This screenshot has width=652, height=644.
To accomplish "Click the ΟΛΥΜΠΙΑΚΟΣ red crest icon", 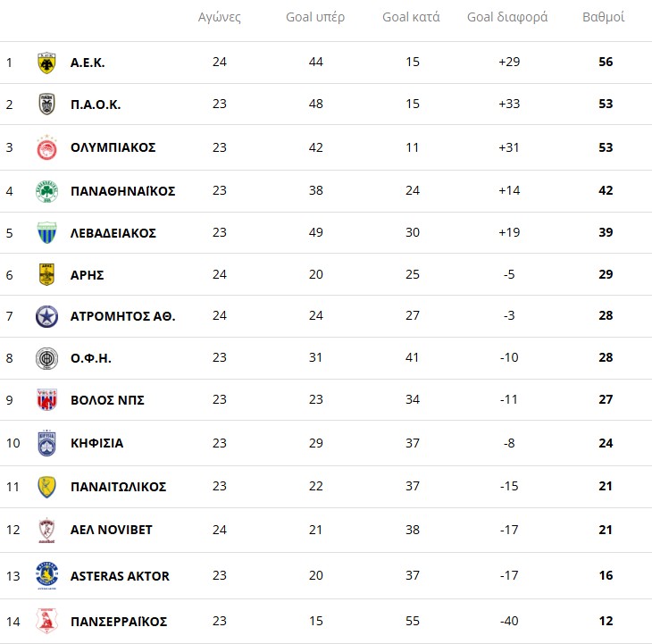I will coord(46,147).
